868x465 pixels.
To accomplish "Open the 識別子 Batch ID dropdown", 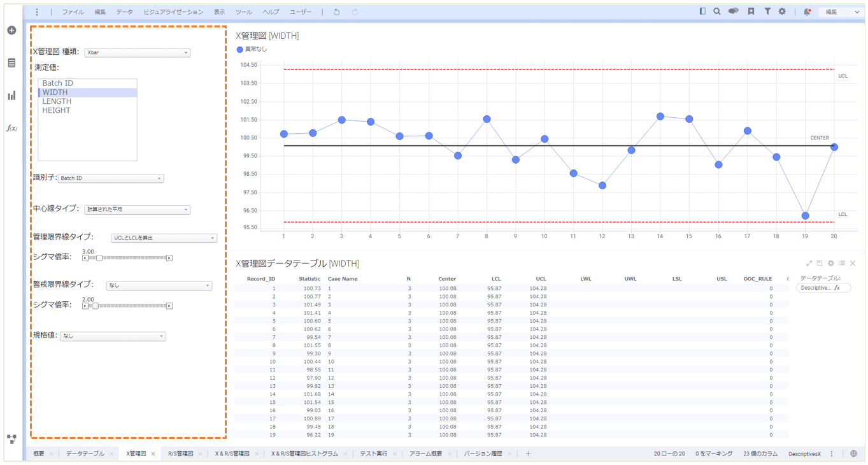I will (x=111, y=178).
